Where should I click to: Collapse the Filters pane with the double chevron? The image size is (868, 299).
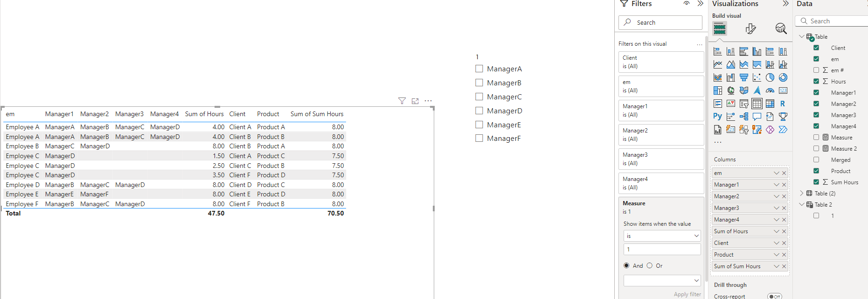pos(700,3)
